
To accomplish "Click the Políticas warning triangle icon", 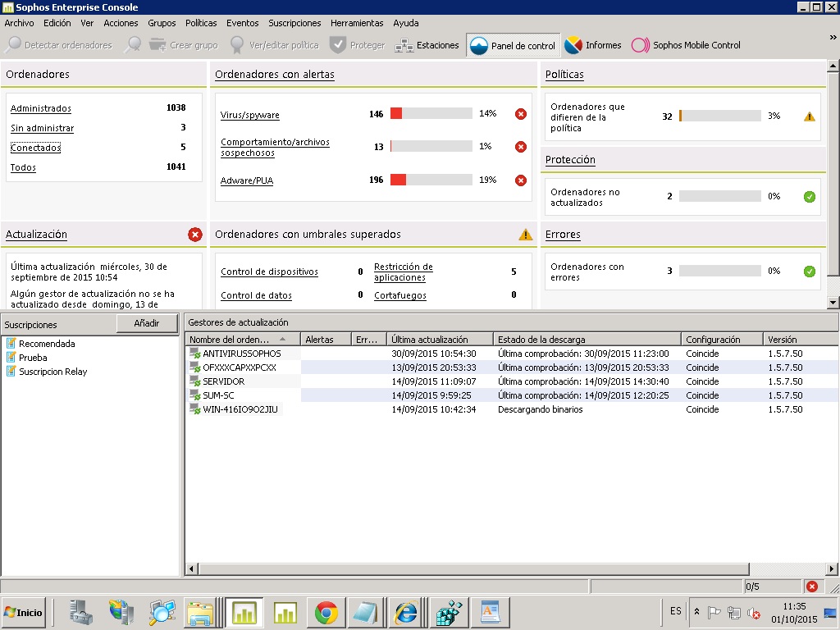I will [x=810, y=116].
